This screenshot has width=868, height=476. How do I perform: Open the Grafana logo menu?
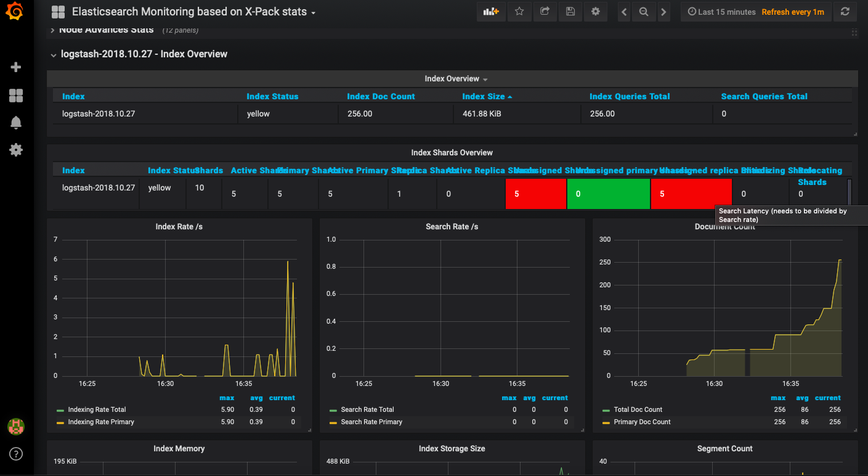coord(16,12)
